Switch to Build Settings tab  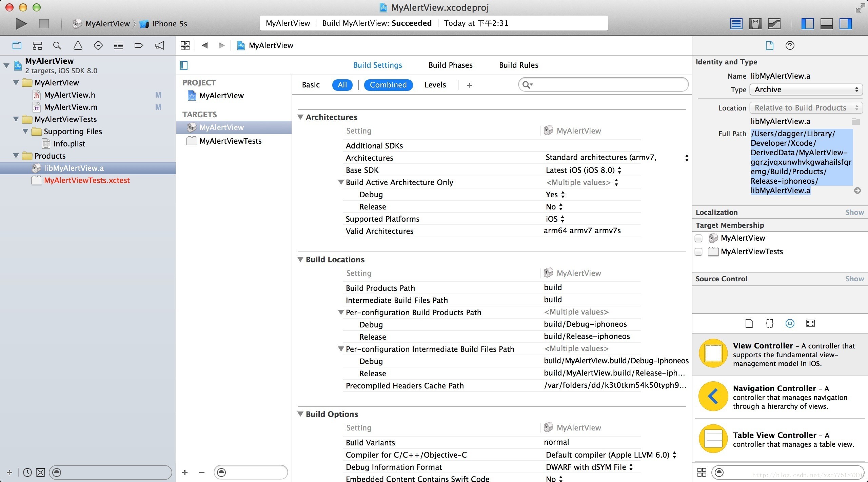coord(377,65)
